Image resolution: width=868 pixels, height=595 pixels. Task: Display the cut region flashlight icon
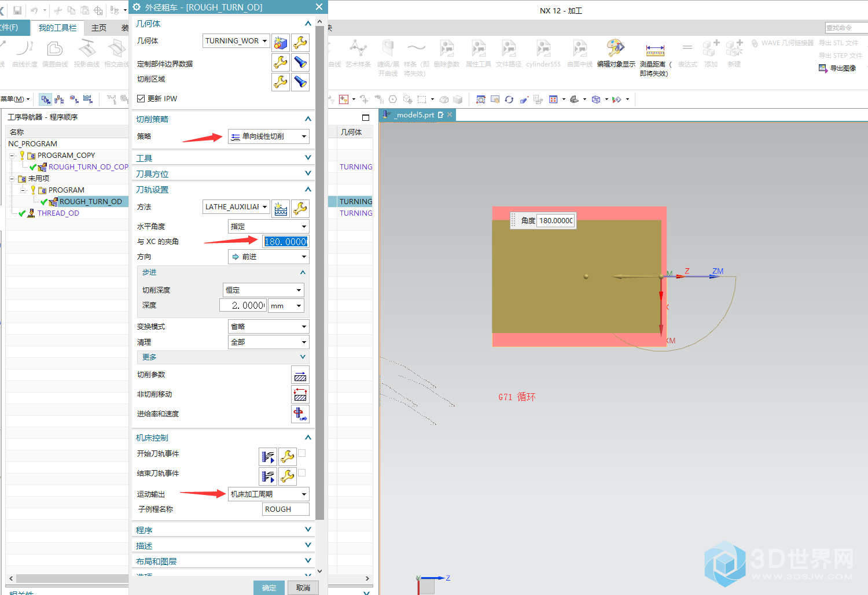(x=300, y=82)
